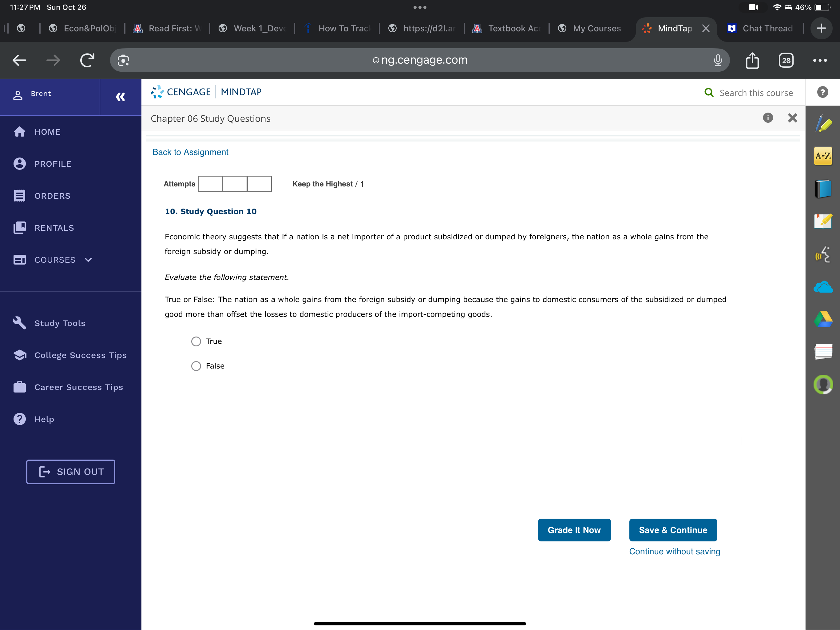Open the A-Z glossary app

[x=823, y=156]
